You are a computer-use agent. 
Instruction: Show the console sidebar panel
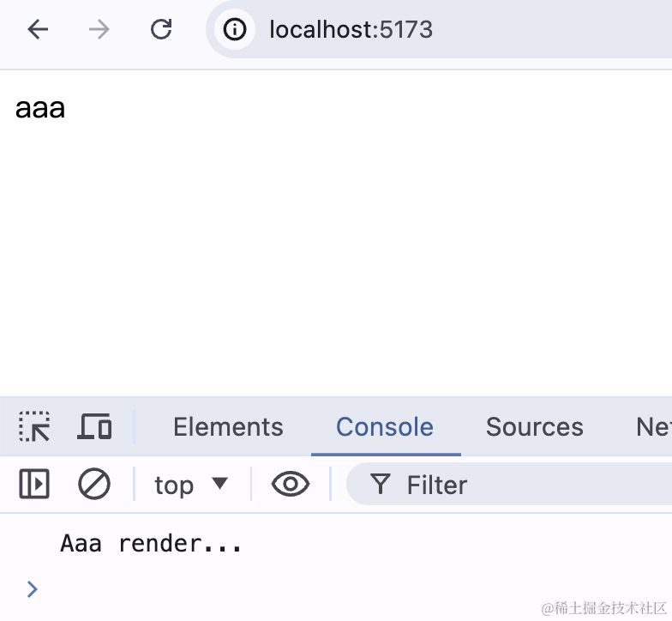pos(34,485)
